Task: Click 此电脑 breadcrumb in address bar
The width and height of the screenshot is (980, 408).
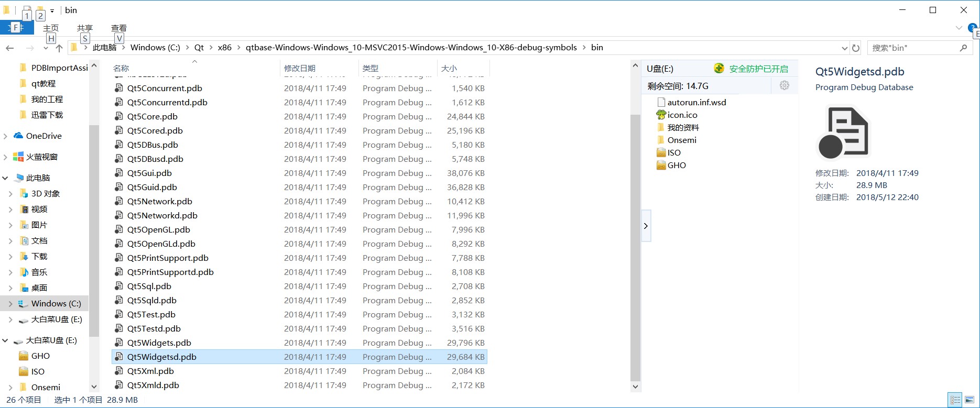Action: click(x=104, y=47)
